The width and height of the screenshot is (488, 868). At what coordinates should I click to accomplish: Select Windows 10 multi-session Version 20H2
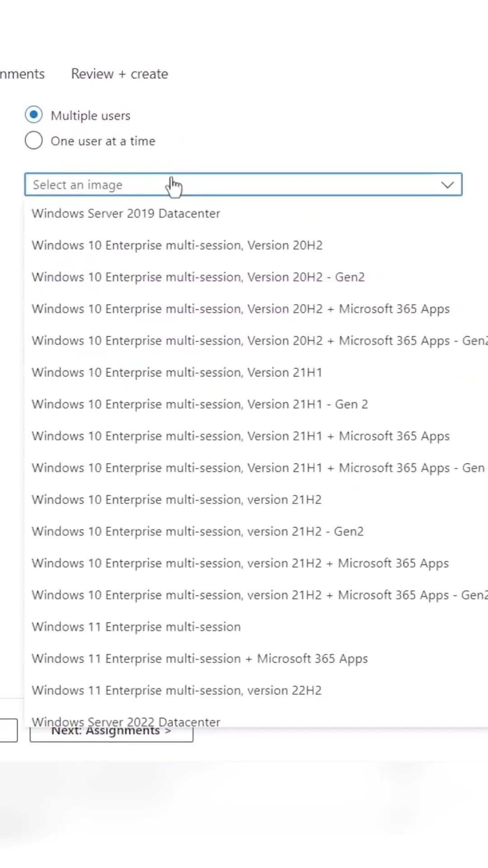pos(177,245)
